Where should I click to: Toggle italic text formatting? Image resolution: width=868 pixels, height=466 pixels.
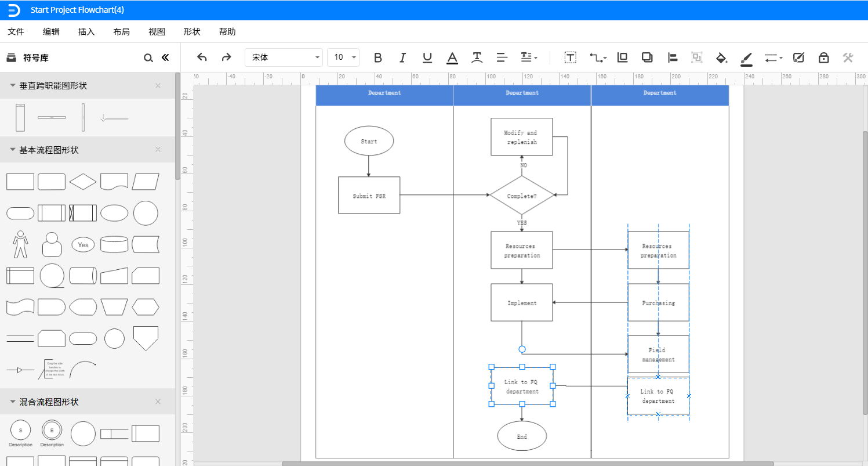pos(403,57)
